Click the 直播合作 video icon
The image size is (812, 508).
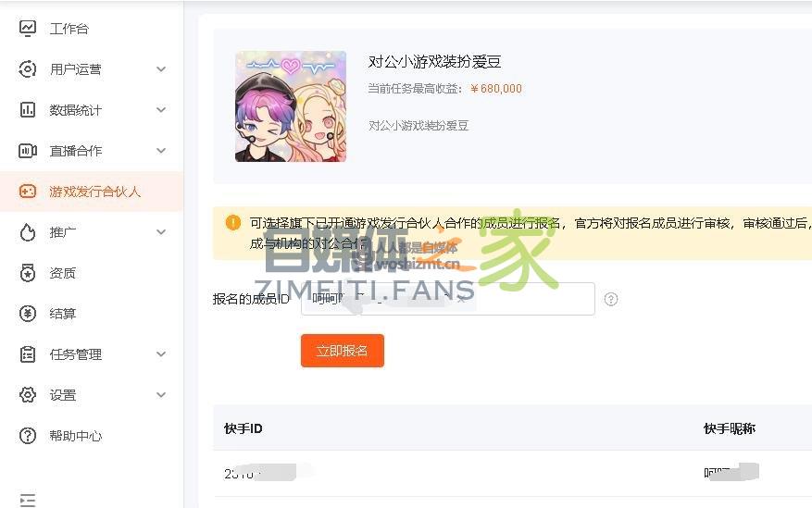click(x=28, y=151)
